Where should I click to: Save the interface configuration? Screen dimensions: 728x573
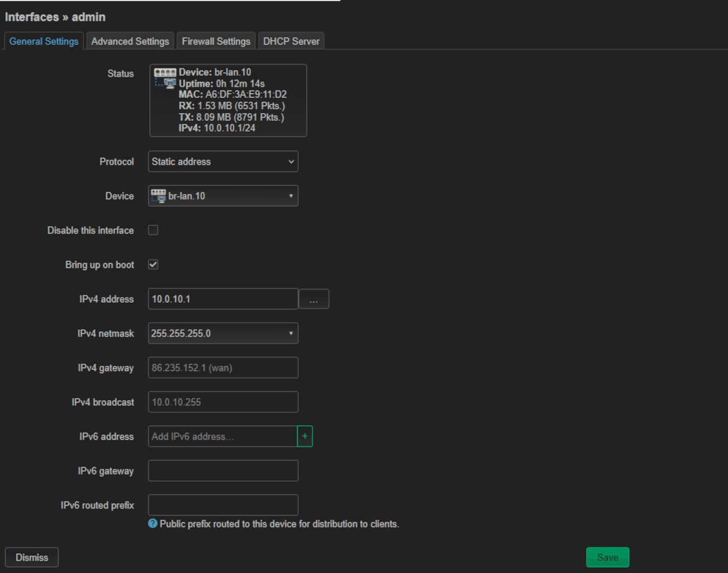(x=607, y=557)
